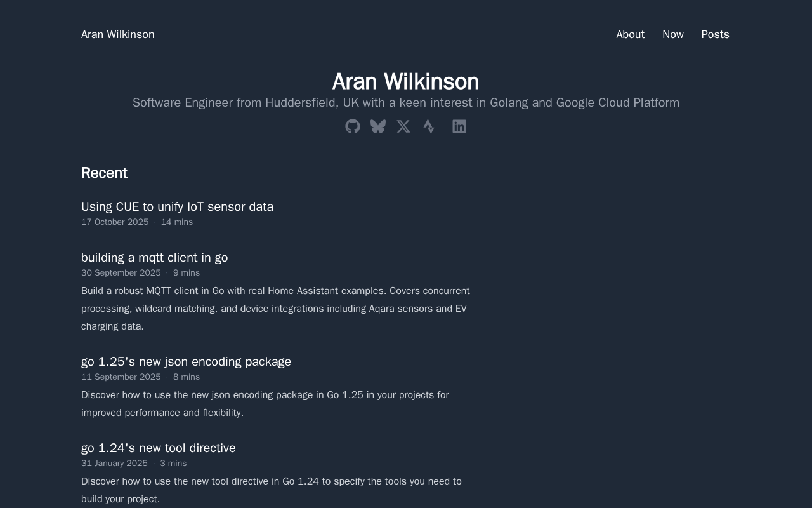Click the "17 October 2025" post date

[x=115, y=222]
